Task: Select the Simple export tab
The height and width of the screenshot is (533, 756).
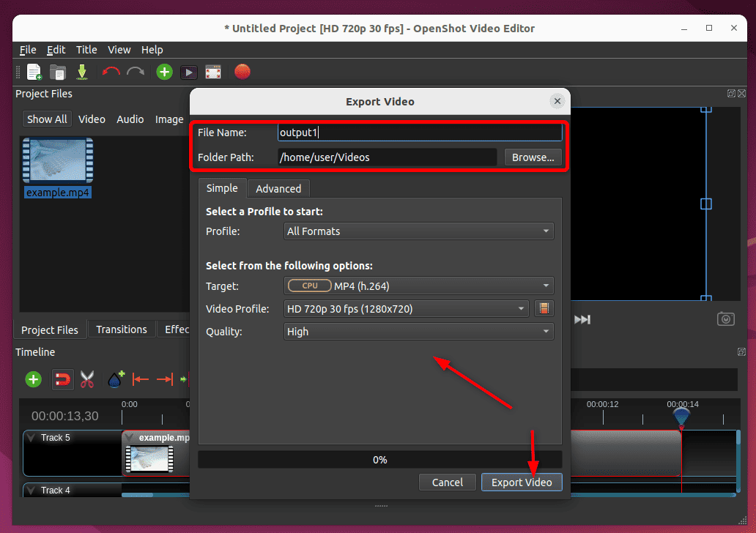Action: 222,188
